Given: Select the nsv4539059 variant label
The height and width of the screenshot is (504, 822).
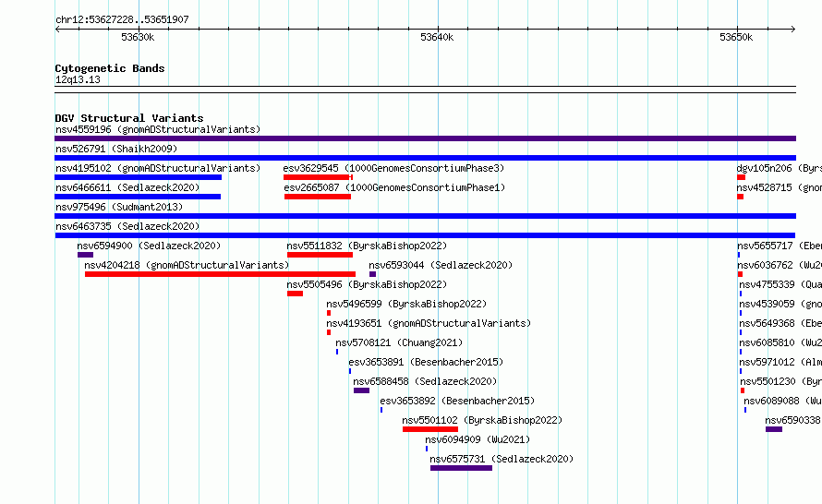Looking at the screenshot, I should coord(780,304).
